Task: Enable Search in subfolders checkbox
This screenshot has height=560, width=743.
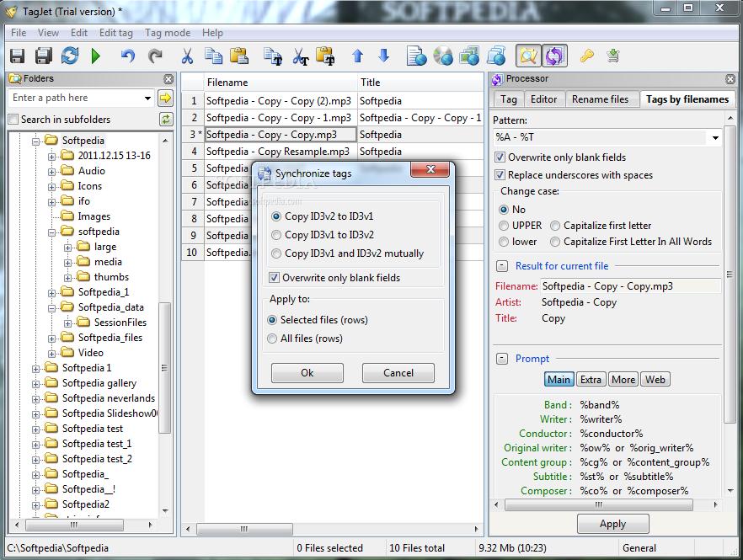Action: [13, 120]
